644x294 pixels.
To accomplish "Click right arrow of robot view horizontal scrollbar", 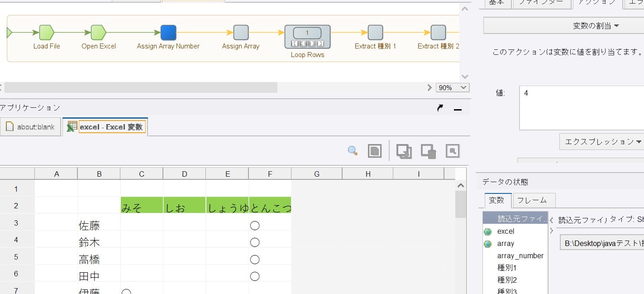I will (429, 87).
